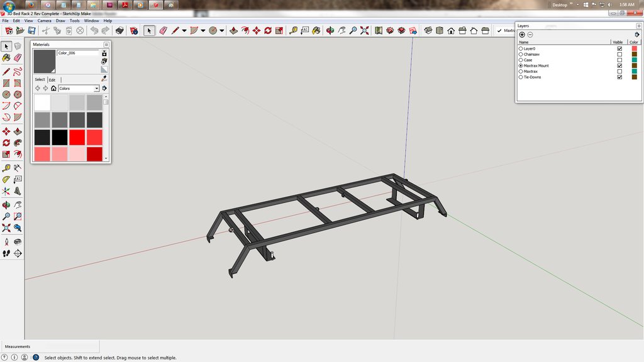Screen dimensions: 644x362
Task: Make Tie-Downs the active layer
Action: point(521,77)
